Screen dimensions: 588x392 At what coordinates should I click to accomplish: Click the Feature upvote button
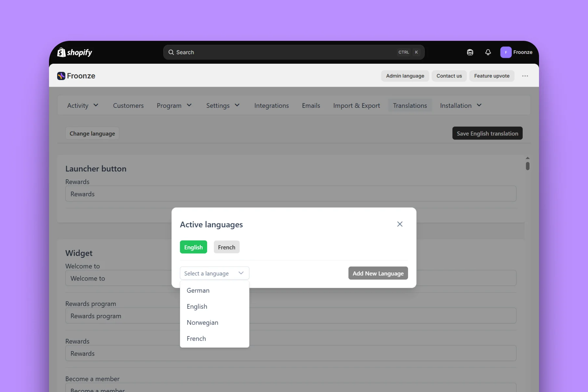coord(492,76)
